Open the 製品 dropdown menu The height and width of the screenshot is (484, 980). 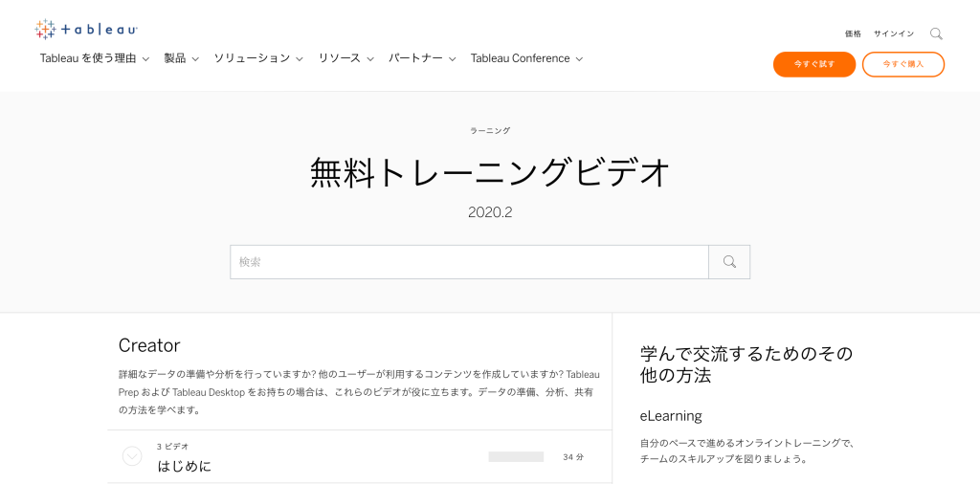[x=181, y=58]
